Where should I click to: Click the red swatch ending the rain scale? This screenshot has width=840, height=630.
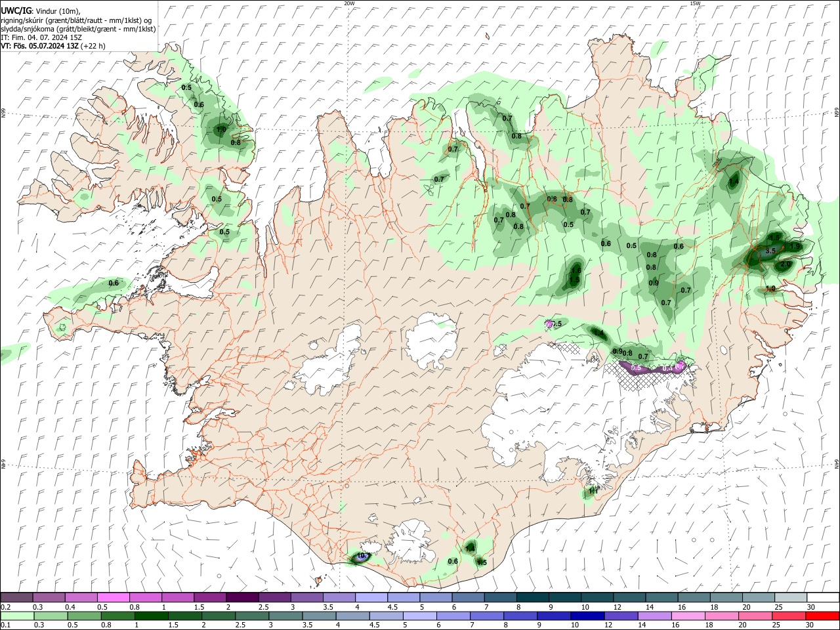point(824,616)
